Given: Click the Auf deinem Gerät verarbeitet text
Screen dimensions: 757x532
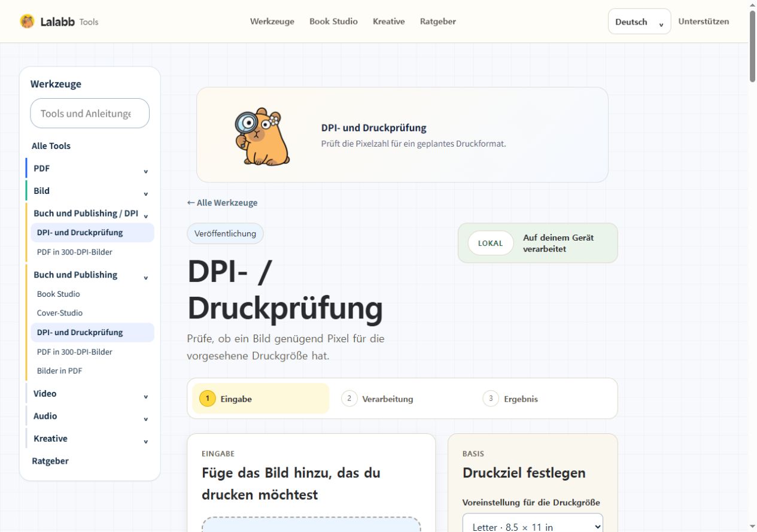Looking at the screenshot, I should [x=558, y=243].
